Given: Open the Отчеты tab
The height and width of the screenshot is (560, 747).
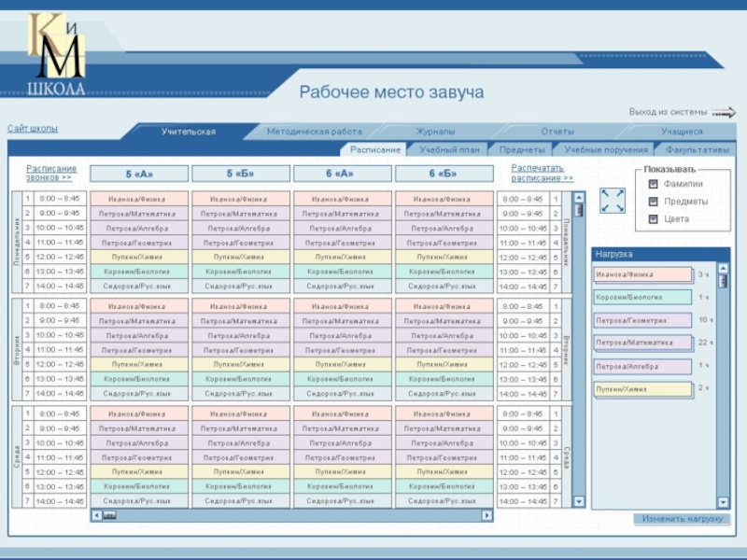Looking at the screenshot, I should [x=557, y=132].
